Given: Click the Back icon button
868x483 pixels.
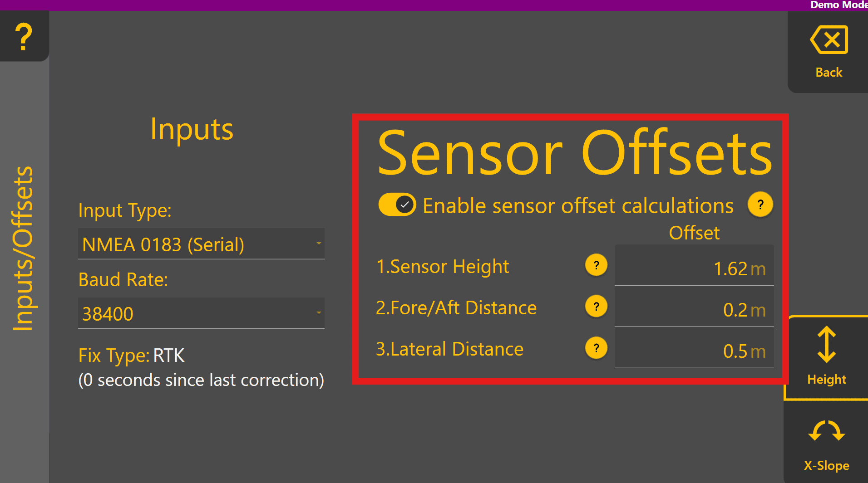Looking at the screenshot, I should 829,40.
